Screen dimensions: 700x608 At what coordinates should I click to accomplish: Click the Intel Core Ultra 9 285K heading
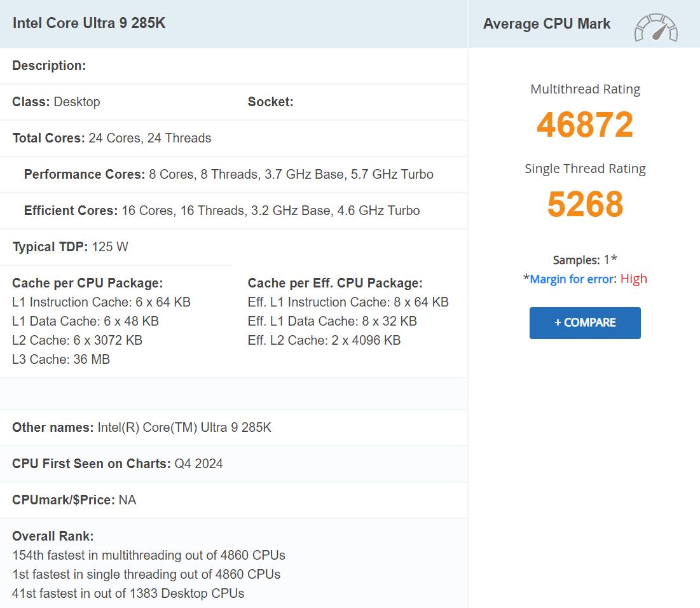(89, 23)
